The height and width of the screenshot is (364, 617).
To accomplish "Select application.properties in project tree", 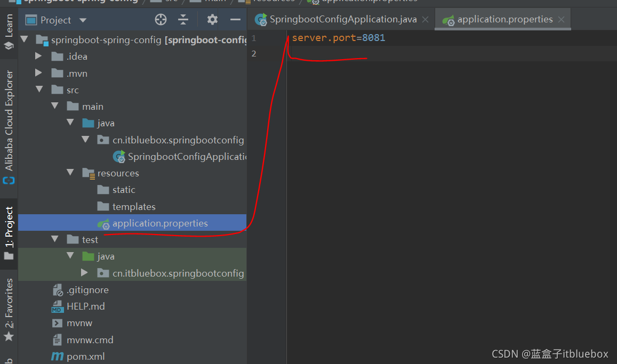I will click(160, 223).
